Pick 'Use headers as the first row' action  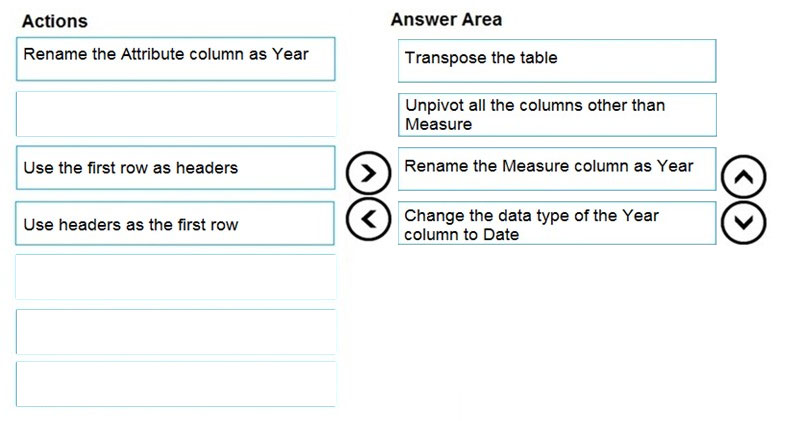[x=175, y=224]
